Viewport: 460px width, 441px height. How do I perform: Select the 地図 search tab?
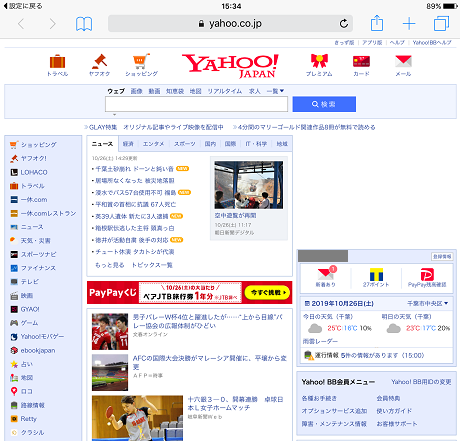(195, 91)
